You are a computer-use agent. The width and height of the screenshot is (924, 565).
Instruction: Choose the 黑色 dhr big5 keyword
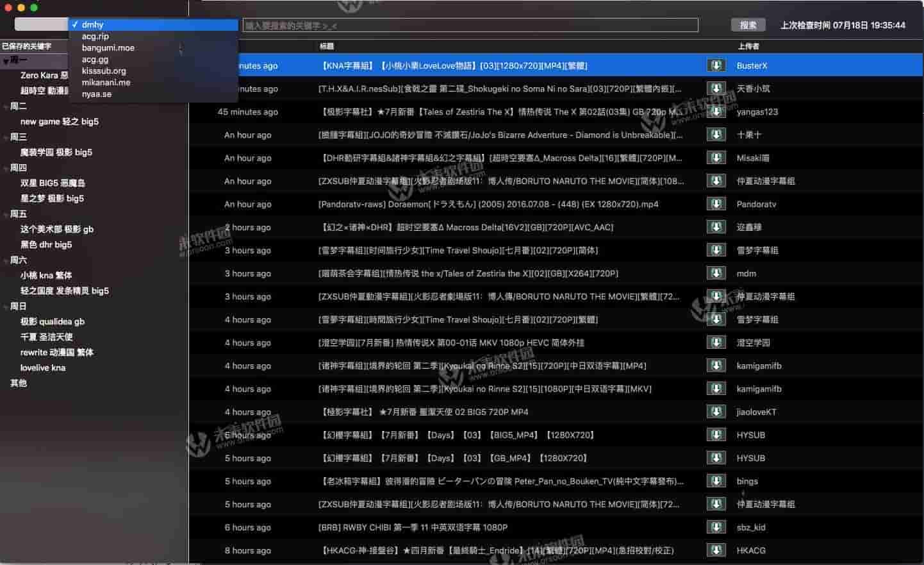46,244
